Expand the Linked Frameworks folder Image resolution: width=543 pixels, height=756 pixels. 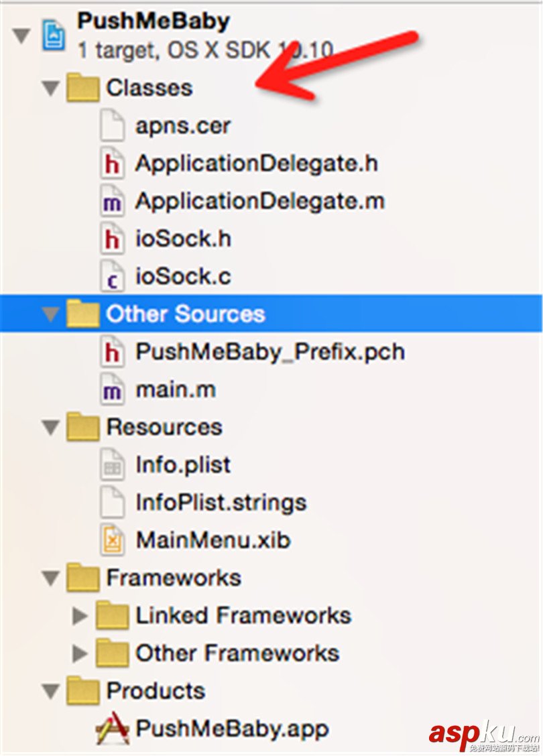pyautogui.click(x=80, y=616)
